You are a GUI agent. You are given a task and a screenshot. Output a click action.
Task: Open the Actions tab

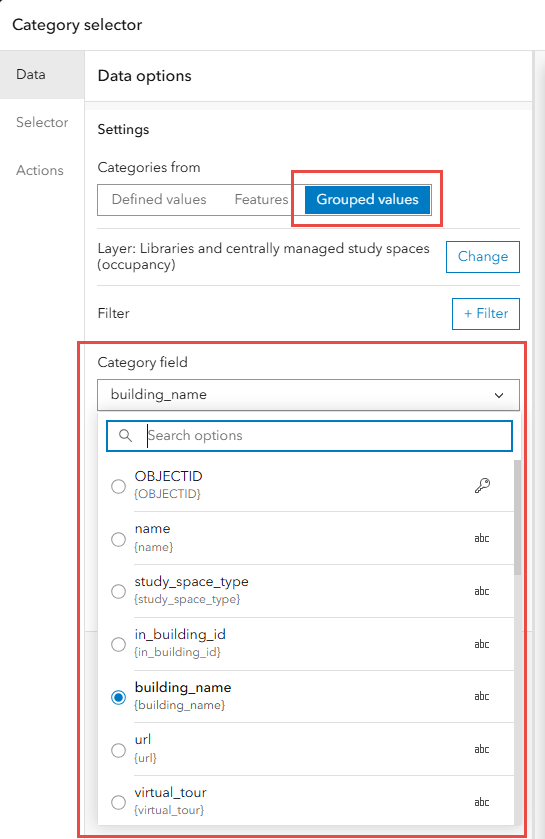[40, 170]
